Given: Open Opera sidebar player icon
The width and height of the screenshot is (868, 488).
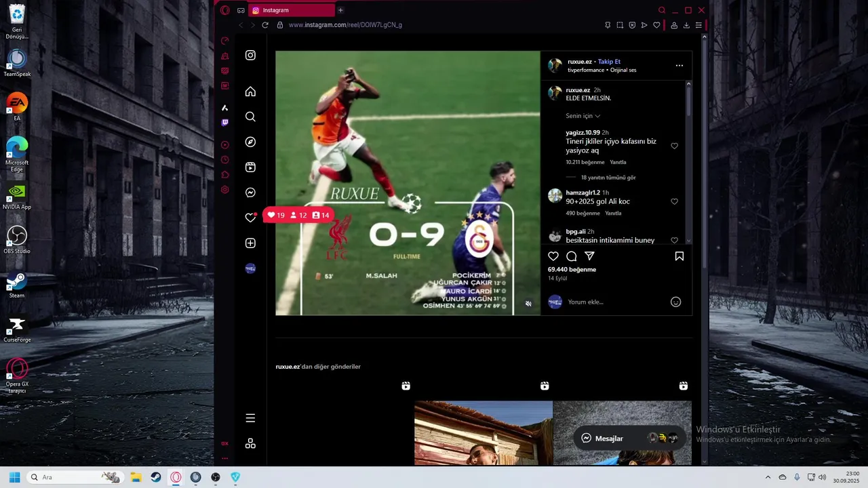Looking at the screenshot, I should pyautogui.click(x=225, y=144).
